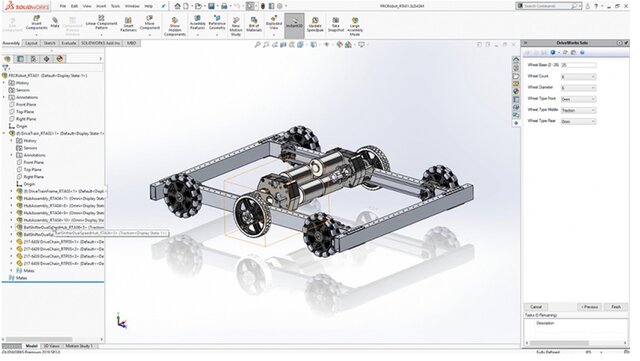640x361 pixels.
Task: Click the Finish button in DriveWorks
Action: [x=616, y=307]
